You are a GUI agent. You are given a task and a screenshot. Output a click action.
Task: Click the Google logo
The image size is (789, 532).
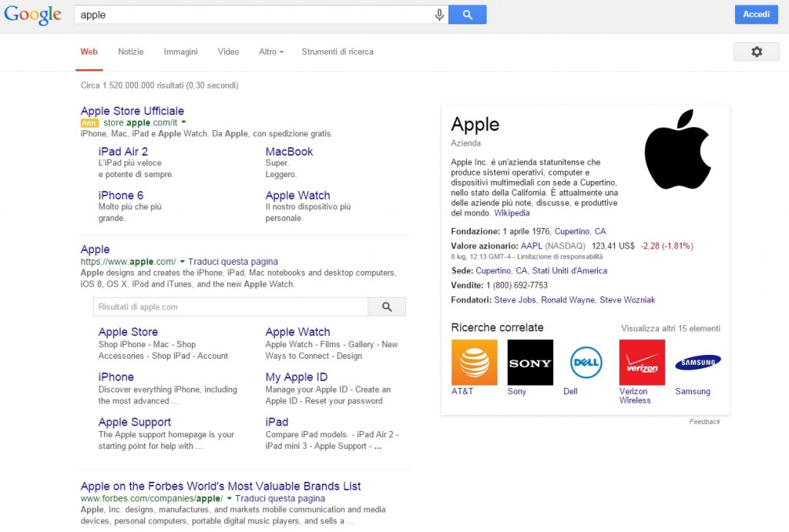point(32,15)
